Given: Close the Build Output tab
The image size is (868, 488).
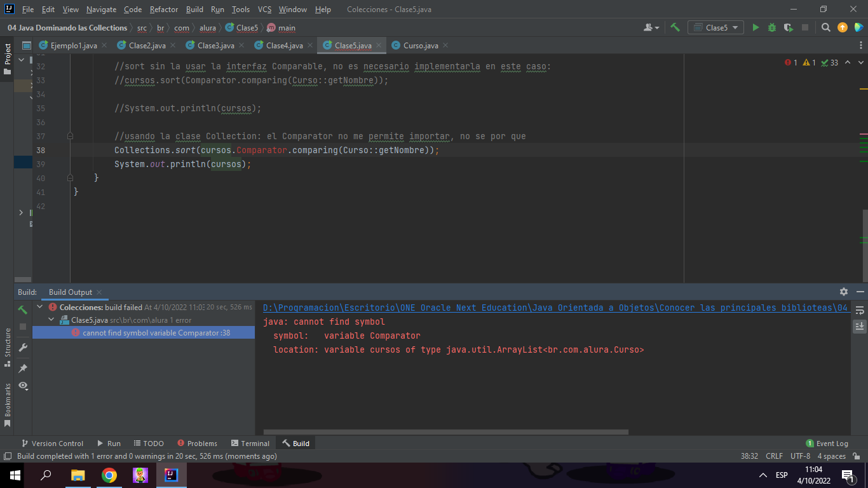Looking at the screenshot, I should (x=99, y=292).
